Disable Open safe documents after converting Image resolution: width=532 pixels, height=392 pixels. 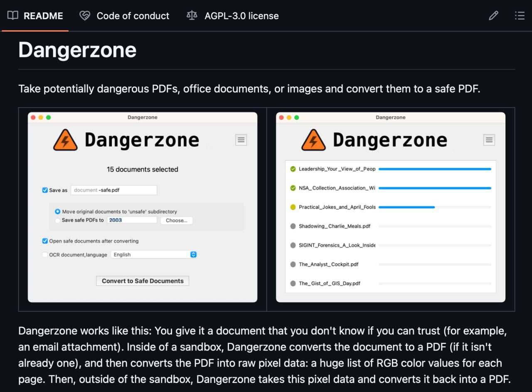point(45,241)
